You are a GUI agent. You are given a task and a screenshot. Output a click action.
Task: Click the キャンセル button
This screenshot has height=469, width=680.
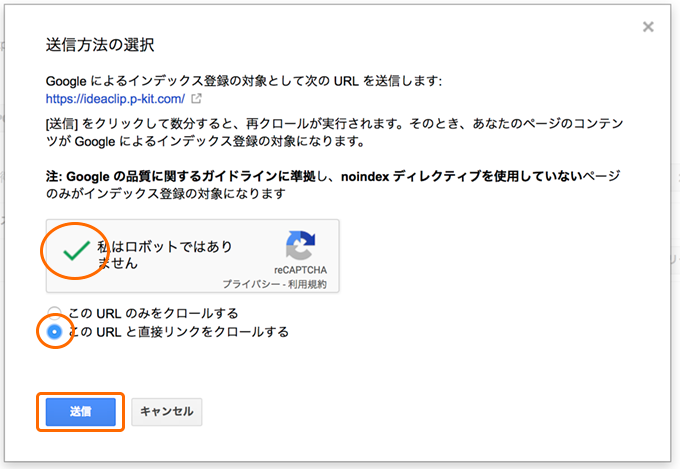point(167,411)
